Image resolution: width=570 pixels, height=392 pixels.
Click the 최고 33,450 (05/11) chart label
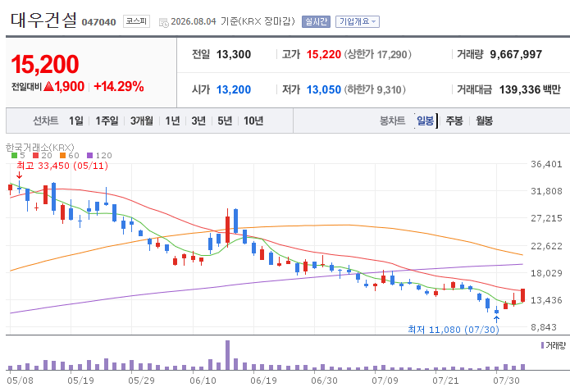point(62,166)
